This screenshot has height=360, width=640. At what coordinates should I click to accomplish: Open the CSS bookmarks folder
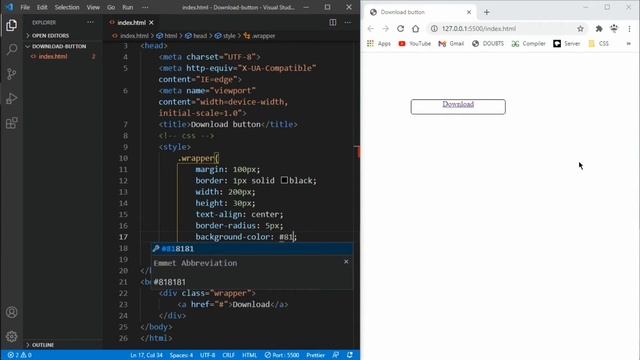point(598,44)
